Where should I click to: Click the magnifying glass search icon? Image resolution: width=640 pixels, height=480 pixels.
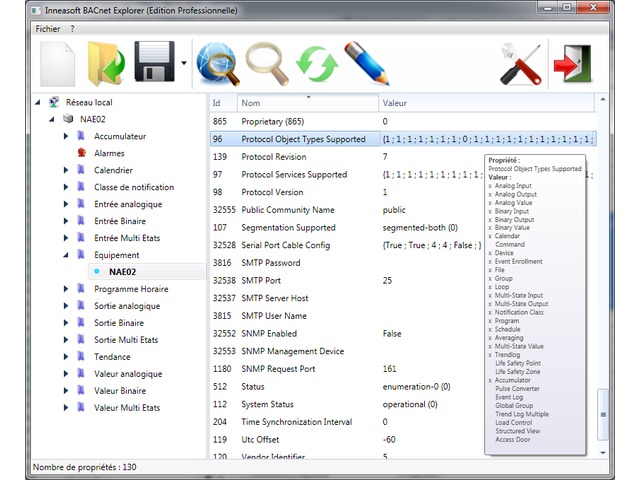268,65
